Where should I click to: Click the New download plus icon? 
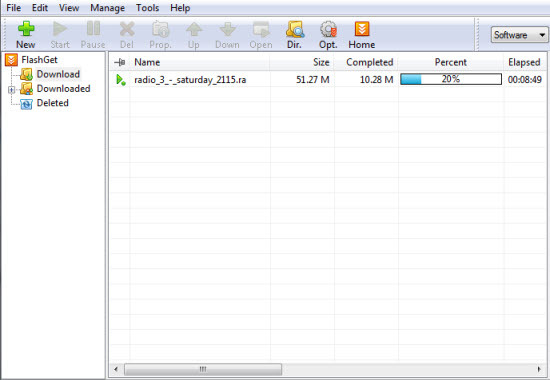coord(26,29)
